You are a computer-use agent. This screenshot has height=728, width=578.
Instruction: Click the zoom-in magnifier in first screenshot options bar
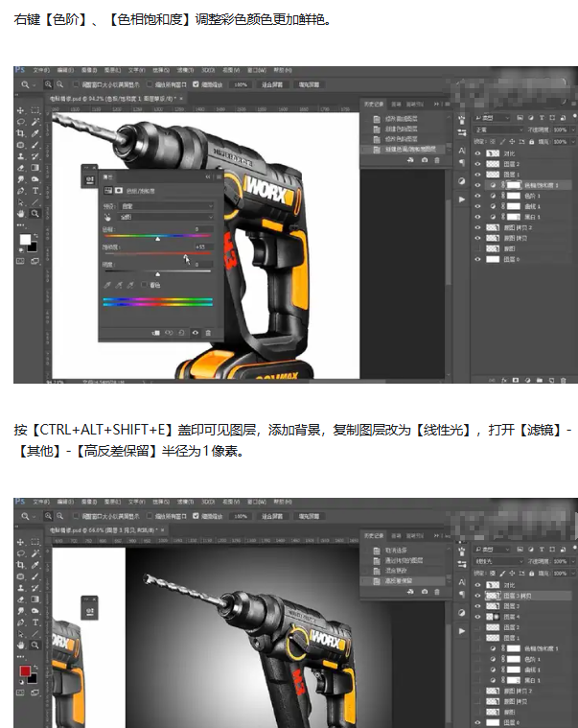[x=48, y=84]
